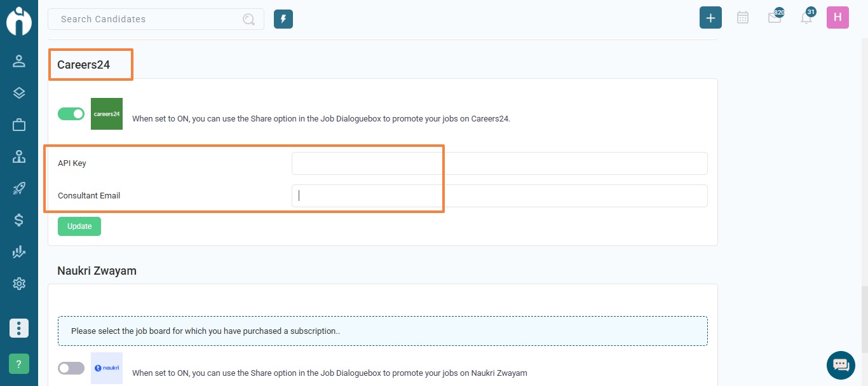Open the notifications bell with 31 badge
This screenshot has width=868, height=386.
[x=807, y=17]
